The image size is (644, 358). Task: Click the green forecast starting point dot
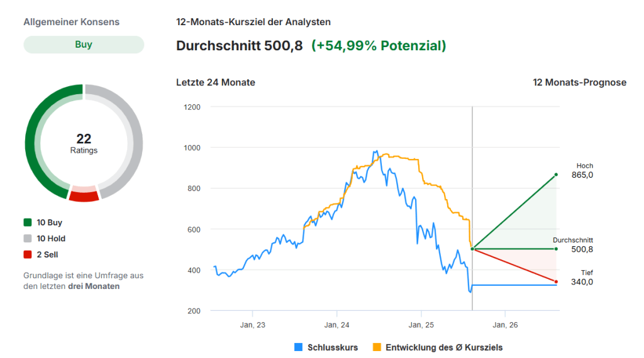[x=472, y=249]
